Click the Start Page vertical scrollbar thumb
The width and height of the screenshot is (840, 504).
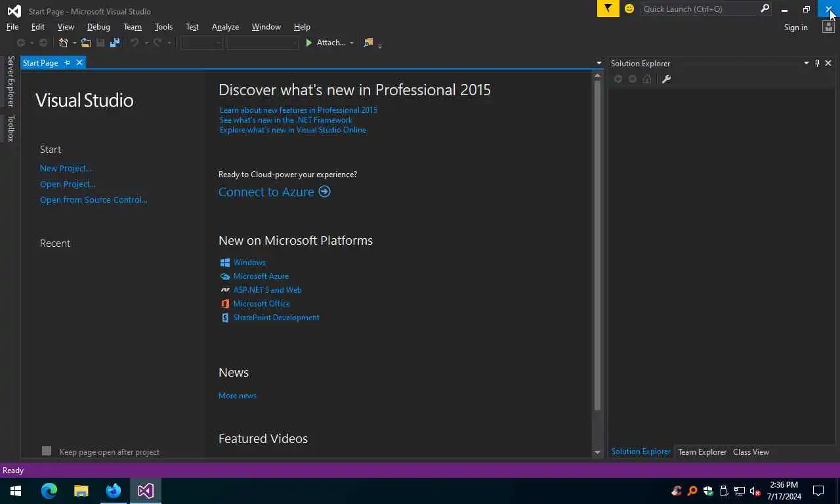(597, 246)
